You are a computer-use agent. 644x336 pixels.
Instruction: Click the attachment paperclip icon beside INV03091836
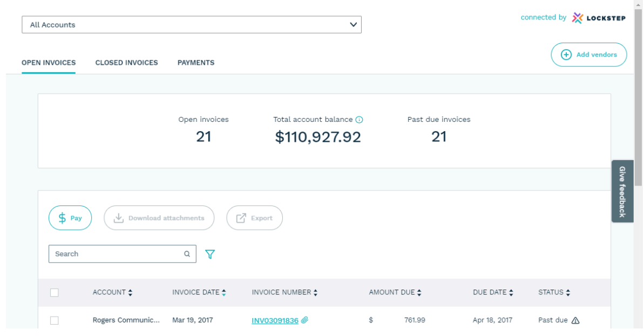(x=304, y=320)
